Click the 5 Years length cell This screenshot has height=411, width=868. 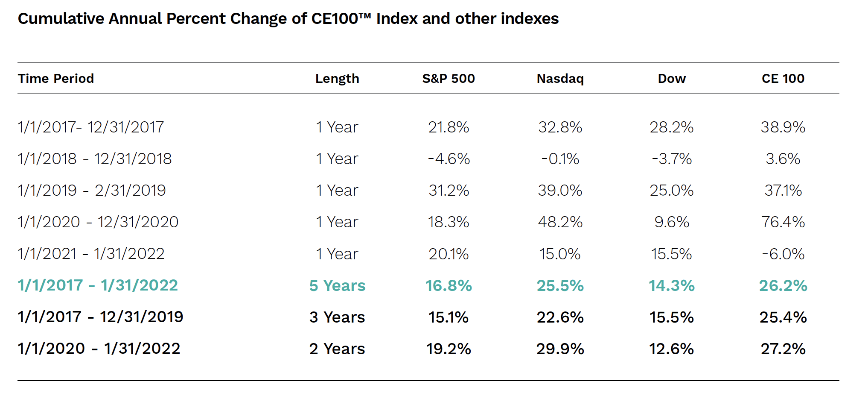click(337, 285)
